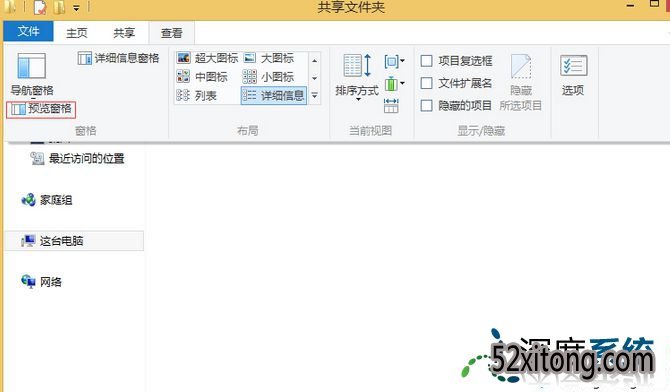
Task: Open 选项 folder options
Action: (573, 75)
